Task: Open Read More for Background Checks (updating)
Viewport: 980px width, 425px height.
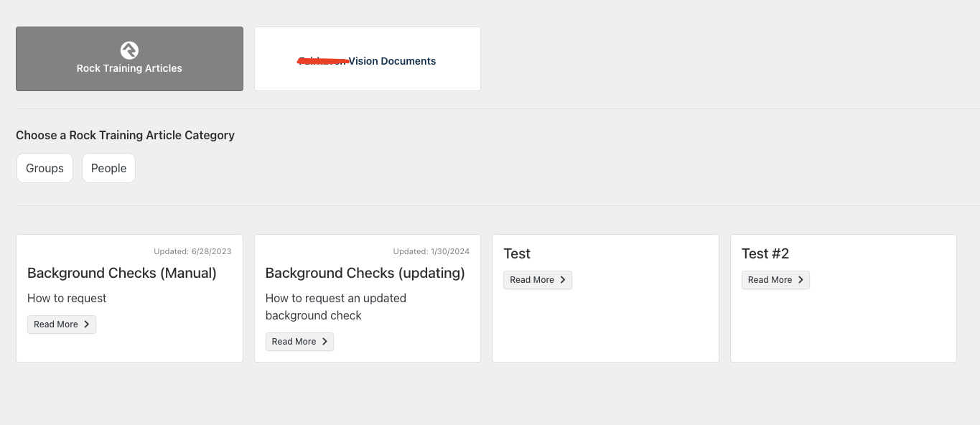Action: tap(299, 342)
